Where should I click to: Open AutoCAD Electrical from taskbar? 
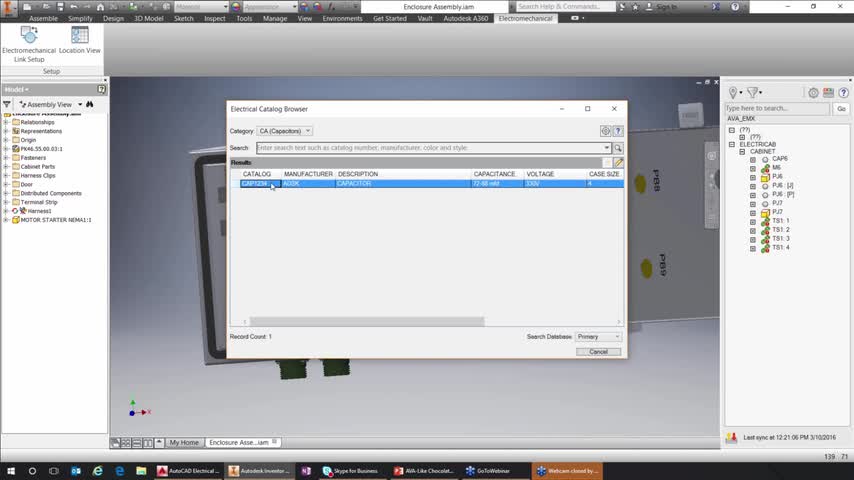click(x=188, y=471)
